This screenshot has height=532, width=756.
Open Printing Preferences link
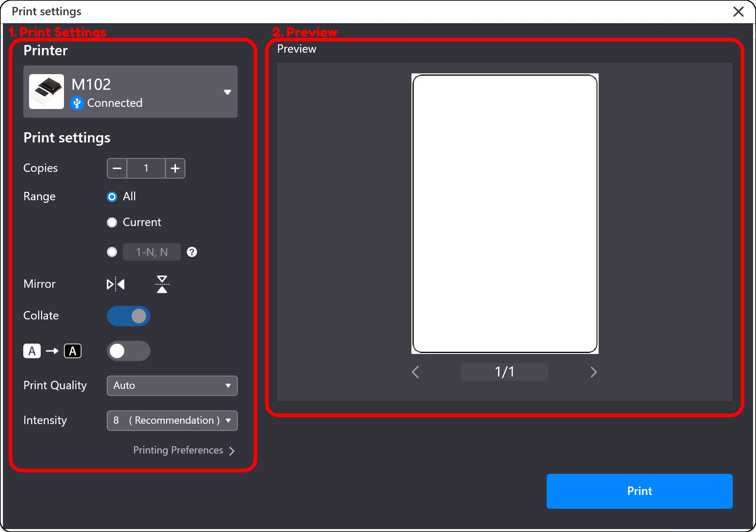click(184, 450)
